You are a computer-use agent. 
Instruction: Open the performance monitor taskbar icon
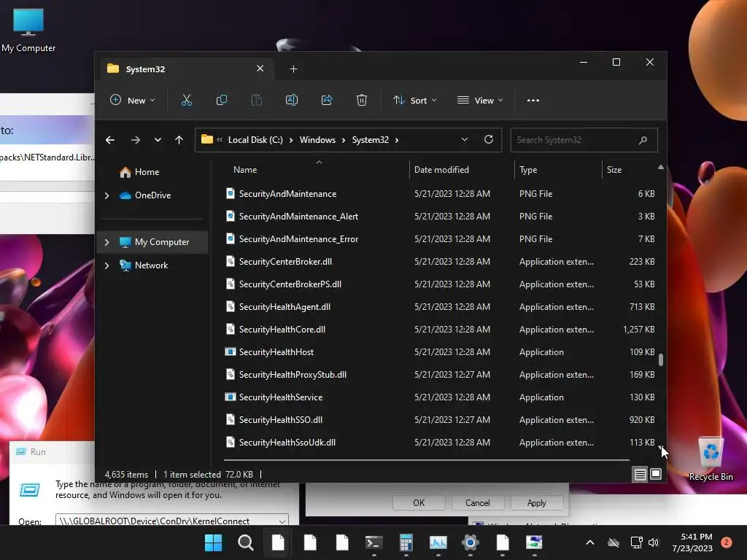pos(438,542)
